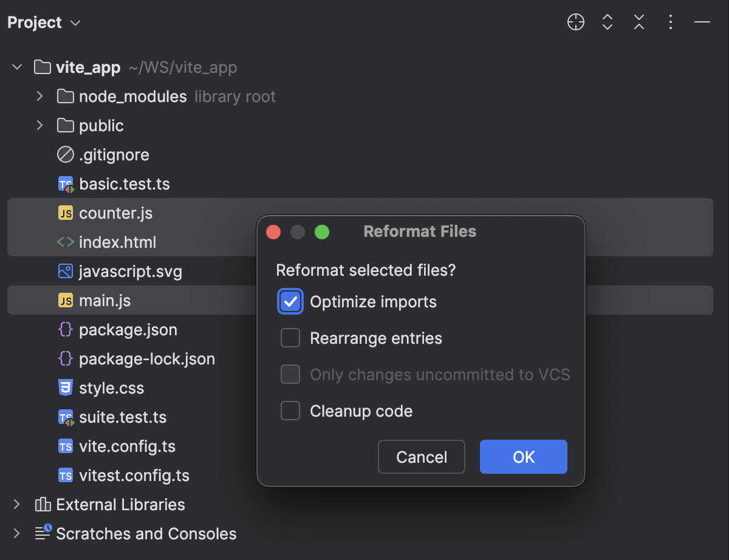Click the image icon beside javascript.svg
729x560 pixels.
point(66,271)
